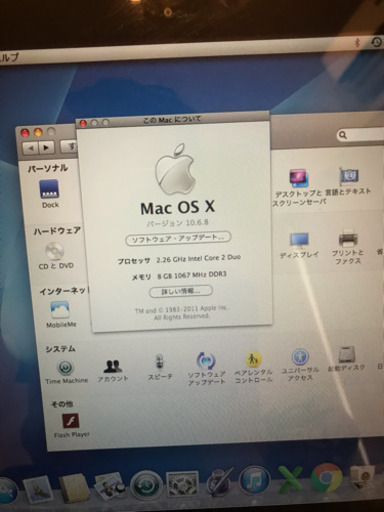Launch Excel green X icon in Dock
384x512 pixels.
click(x=290, y=479)
